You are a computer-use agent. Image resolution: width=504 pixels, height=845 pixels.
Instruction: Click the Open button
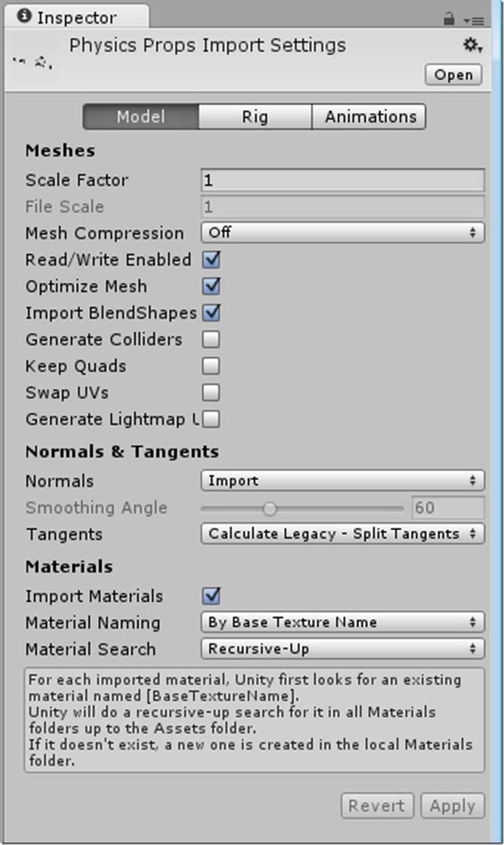(454, 75)
